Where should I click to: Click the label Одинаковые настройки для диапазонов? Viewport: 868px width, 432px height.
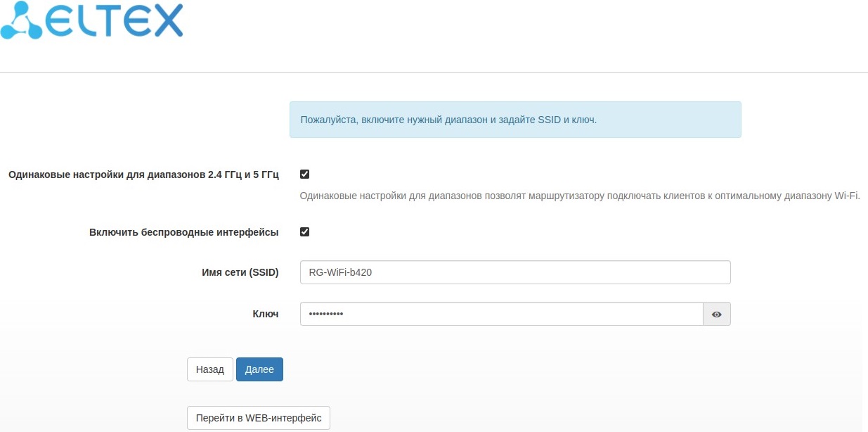[143, 174]
